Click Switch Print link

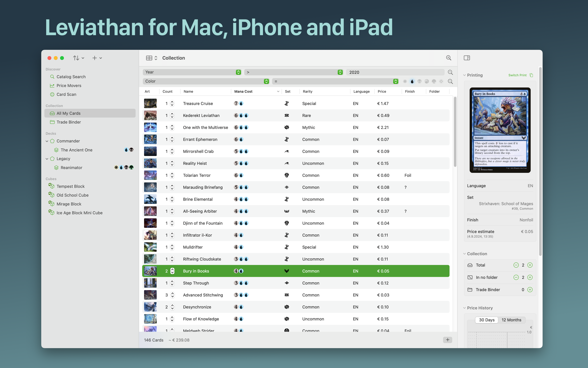[x=517, y=75]
